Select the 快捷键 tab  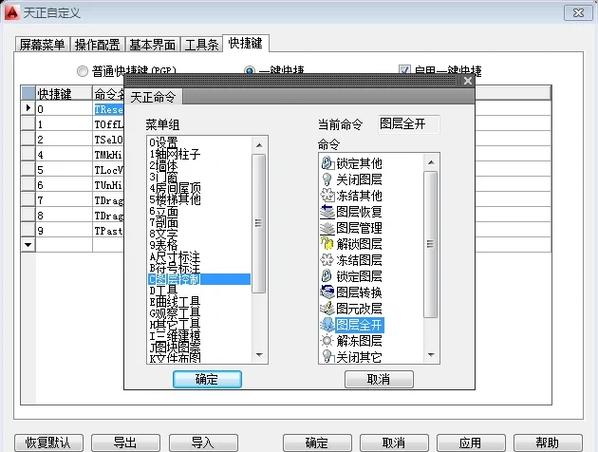[246, 43]
